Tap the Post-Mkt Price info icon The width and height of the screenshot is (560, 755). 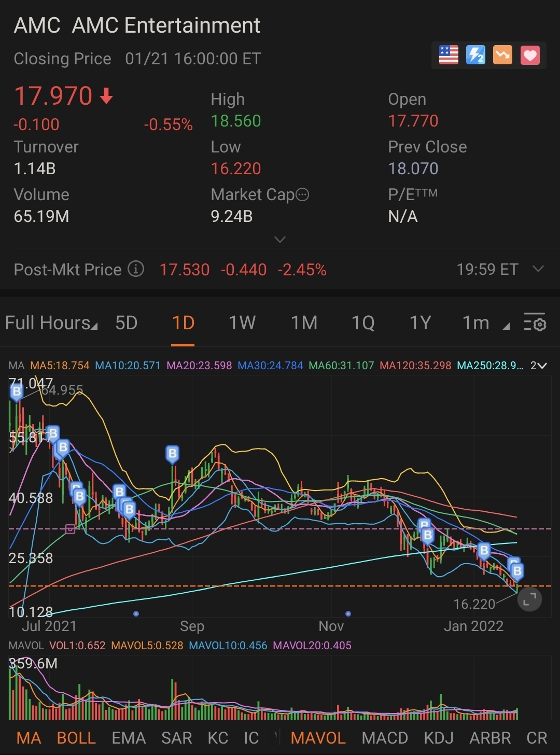coord(136,269)
